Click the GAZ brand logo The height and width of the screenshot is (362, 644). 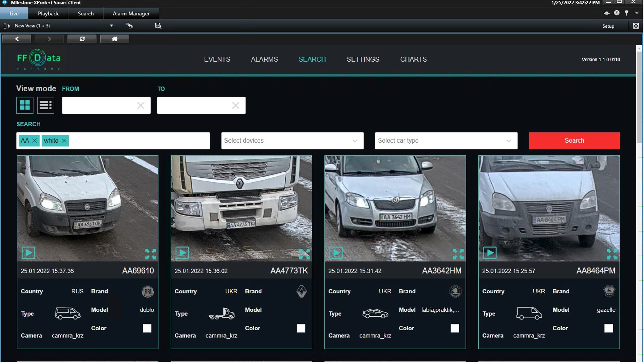(x=609, y=291)
